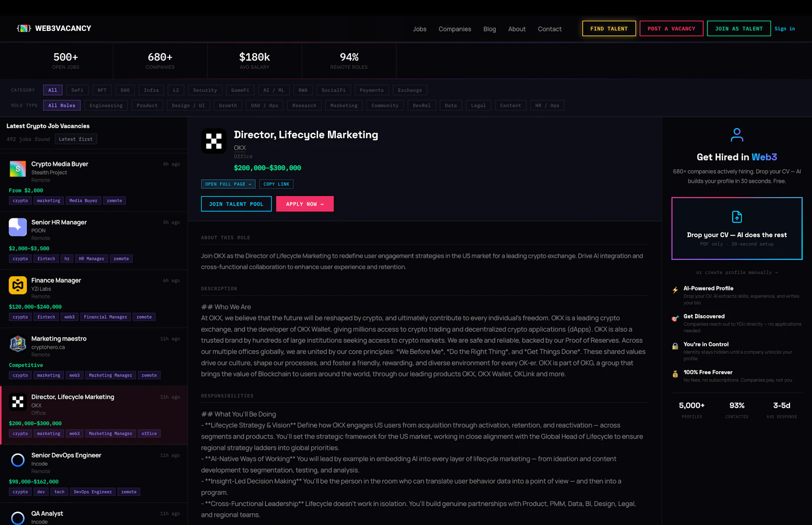Click OPEN FULL PAGE button
Screen dimensions: 812x525
(x=228, y=184)
